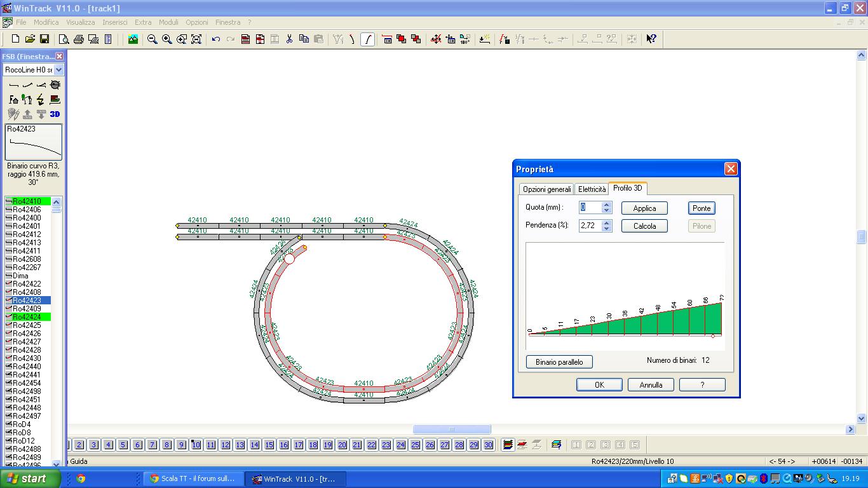Select Ro42425 in the track list
Viewport: 868px width, 488px height.
pyautogui.click(x=27, y=325)
